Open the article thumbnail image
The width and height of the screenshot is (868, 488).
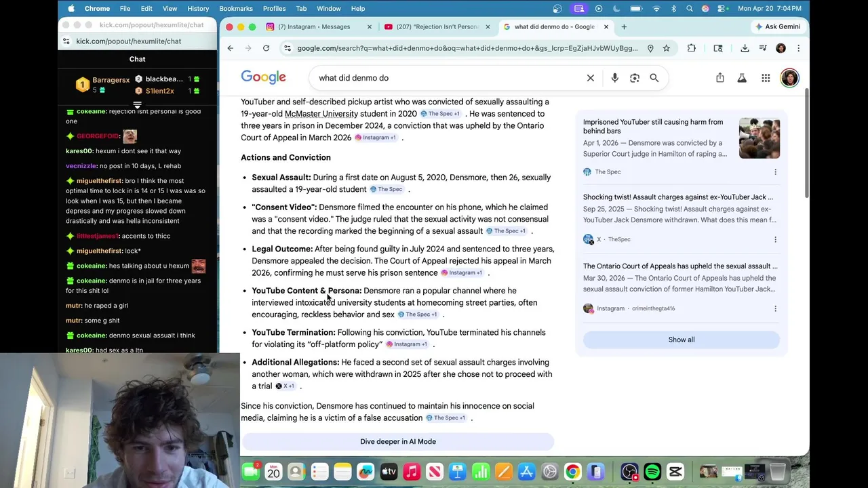759,138
